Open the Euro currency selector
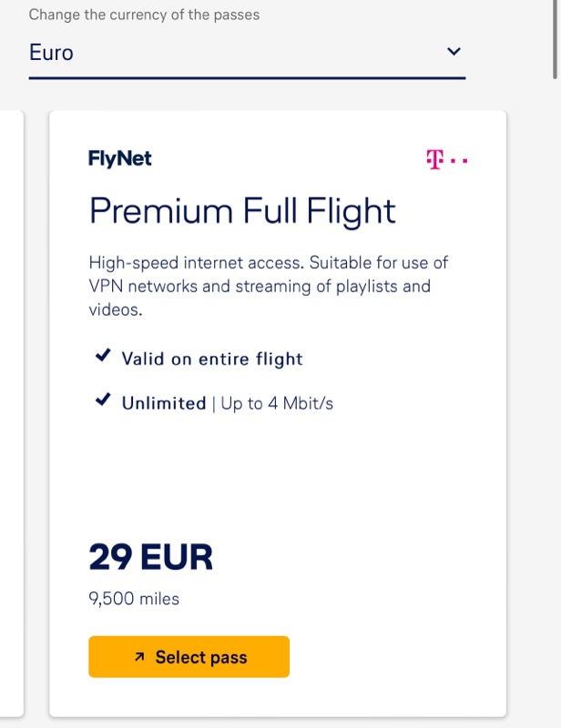Screen dimensions: 561x728 247,54
